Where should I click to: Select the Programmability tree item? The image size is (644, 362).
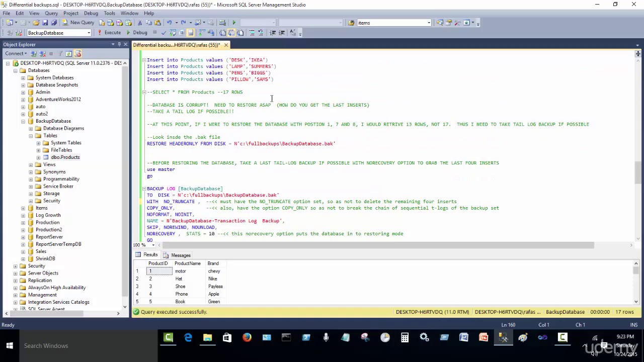click(61, 179)
